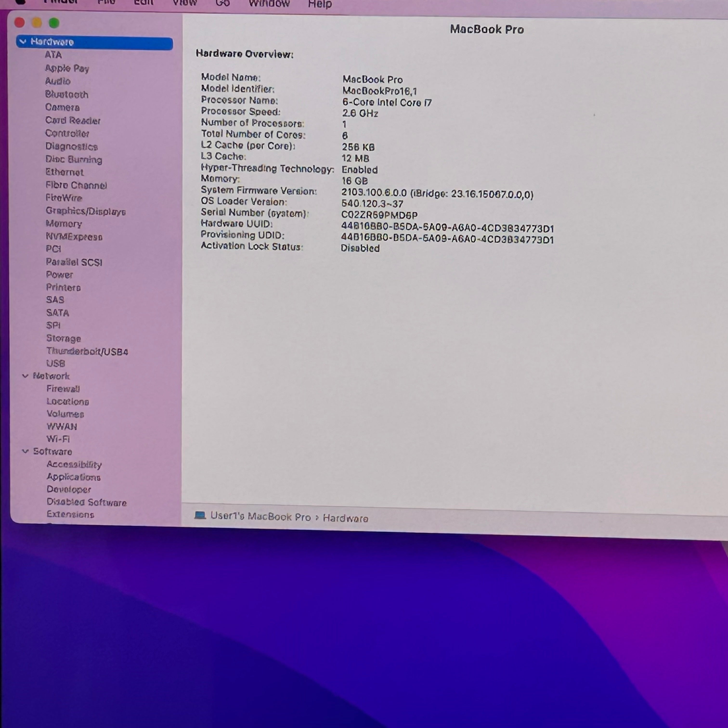Image resolution: width=728 pixels, height=728 pixels.
Task: Collapse the Network section chevron
Action: point(25,376)
